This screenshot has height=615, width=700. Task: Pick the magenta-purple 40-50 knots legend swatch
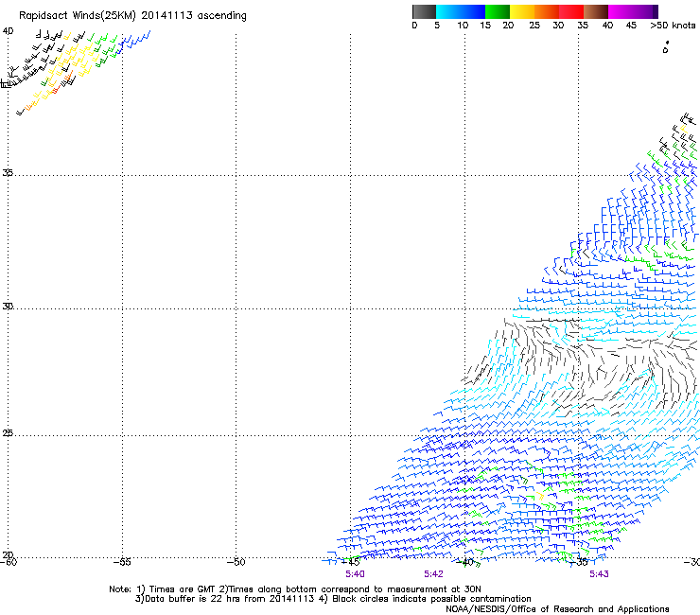tap(633, 11)
